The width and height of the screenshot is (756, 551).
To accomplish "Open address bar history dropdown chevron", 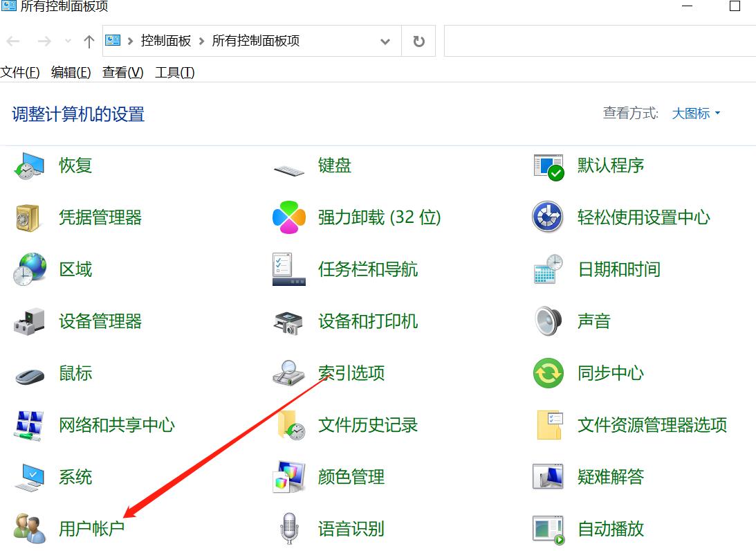I will pyautogui.click(x=385, y=42).
